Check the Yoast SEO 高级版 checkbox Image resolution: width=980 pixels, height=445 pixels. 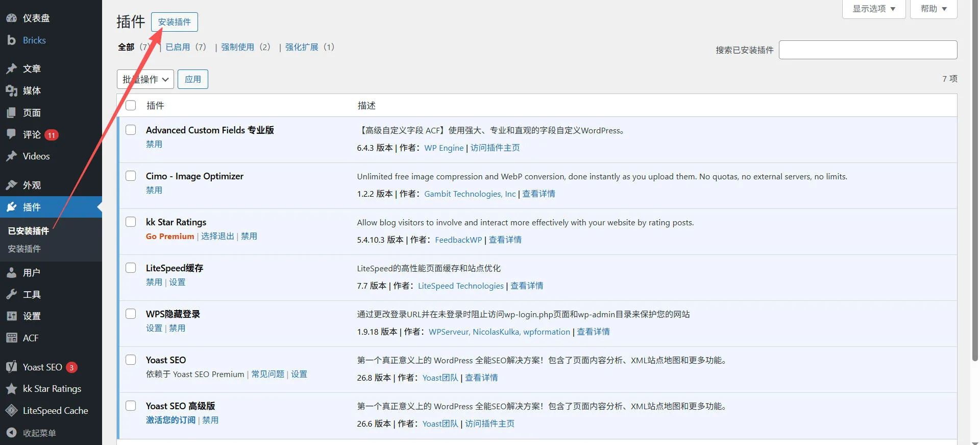[x=131, y=406]
